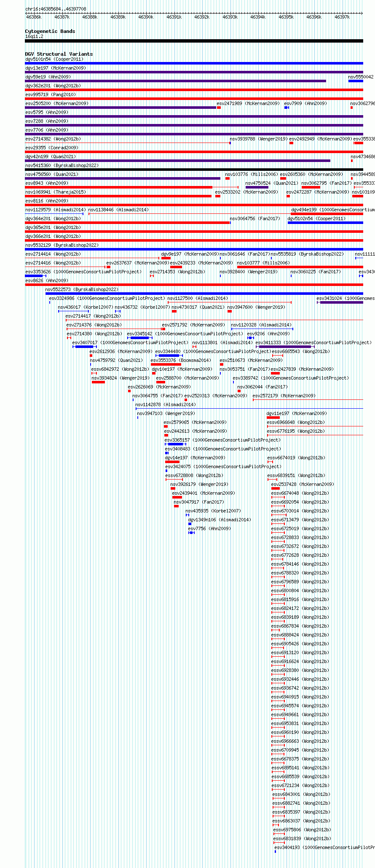The width and height of the screenshot is (375, 868).
Task: Open the nsv3062044 (Fan2017) variant
Action: (262, 387)
